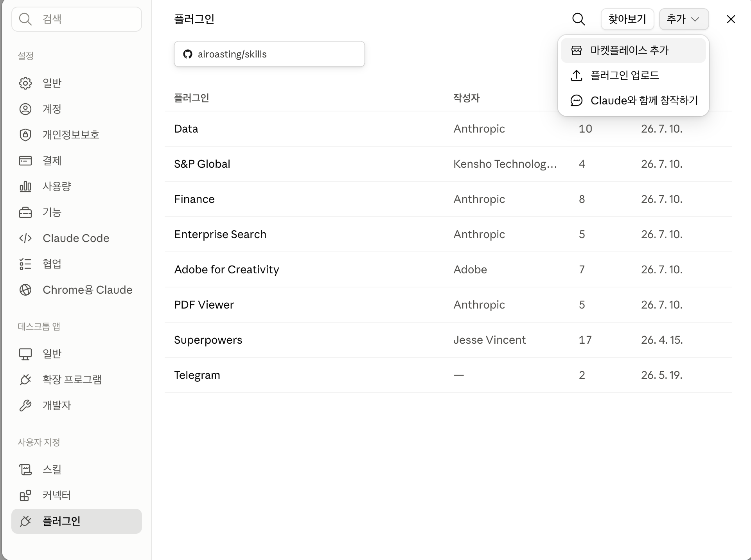Viewport: 751px width, 560px height.
Task: Open the Telegram plugin row
Action: pyautogui.click(x=448, y=375)
